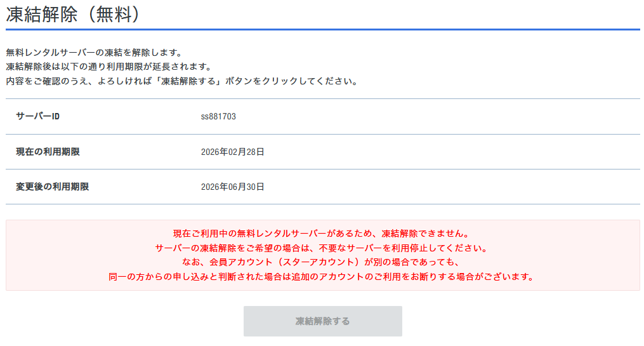Click the 現在の利用期限 label
The height and width of the screenshot is (346, 644).
(48, 152)
